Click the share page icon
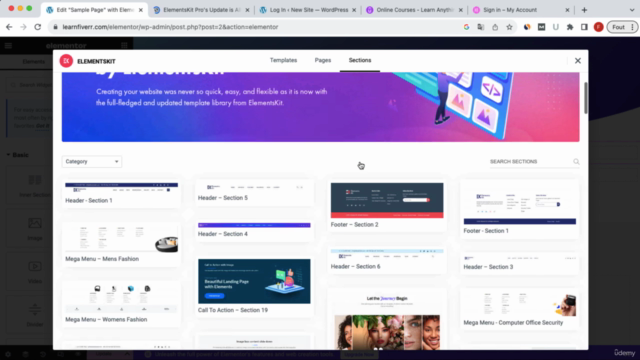The width and height of the screenshot is (640, 360). click(495, 27)
